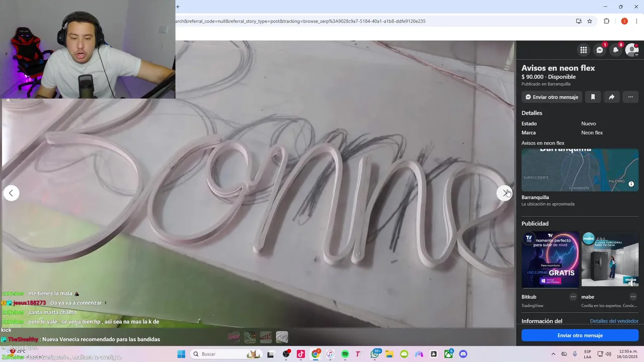Open volume control in system tray

click(609, 354)
